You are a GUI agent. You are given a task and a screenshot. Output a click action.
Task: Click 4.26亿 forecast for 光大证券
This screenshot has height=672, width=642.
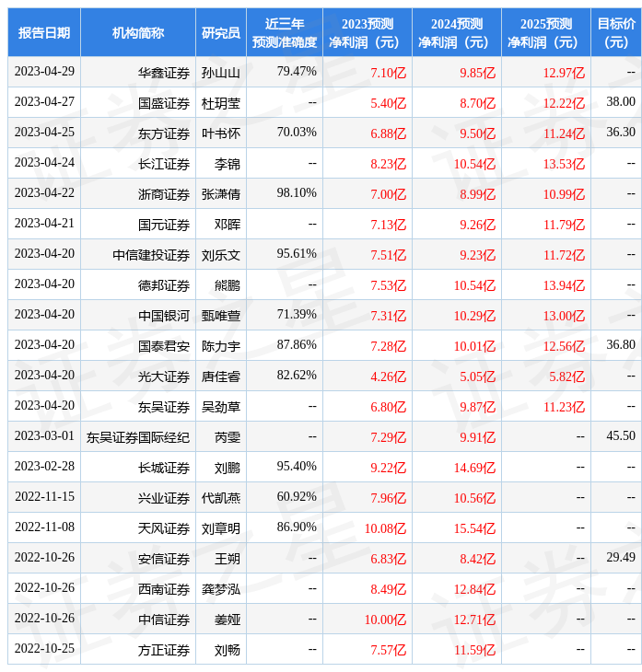tap(388, 377)
